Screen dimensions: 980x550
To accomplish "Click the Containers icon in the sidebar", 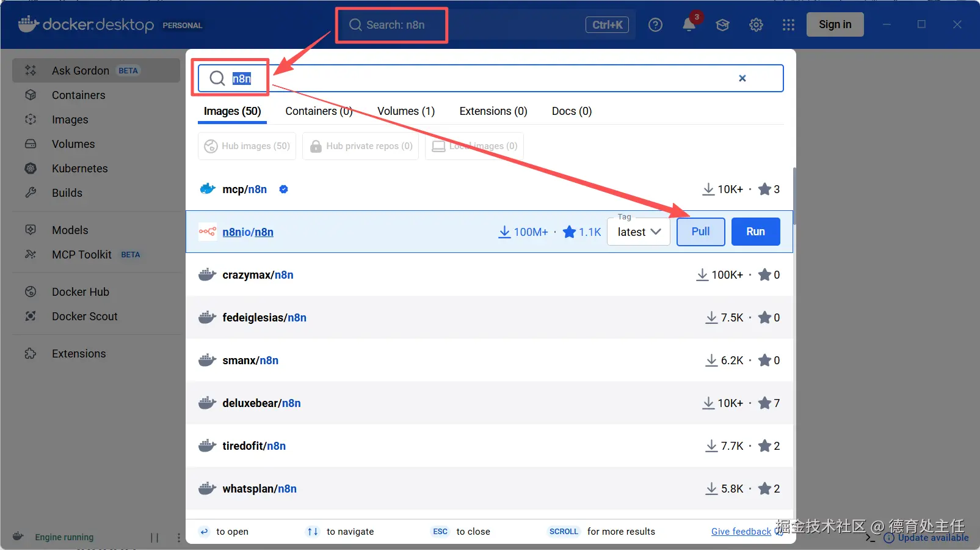I will (x=31, y=95).
